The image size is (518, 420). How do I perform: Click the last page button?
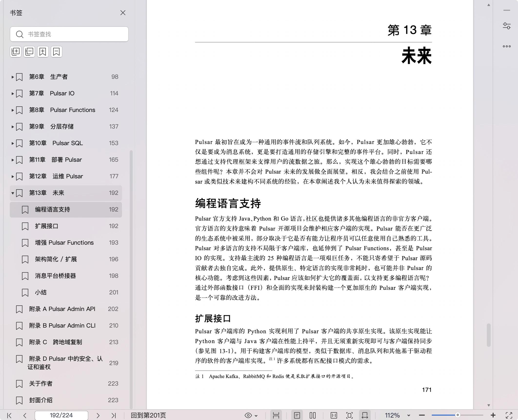click(114, 415)
